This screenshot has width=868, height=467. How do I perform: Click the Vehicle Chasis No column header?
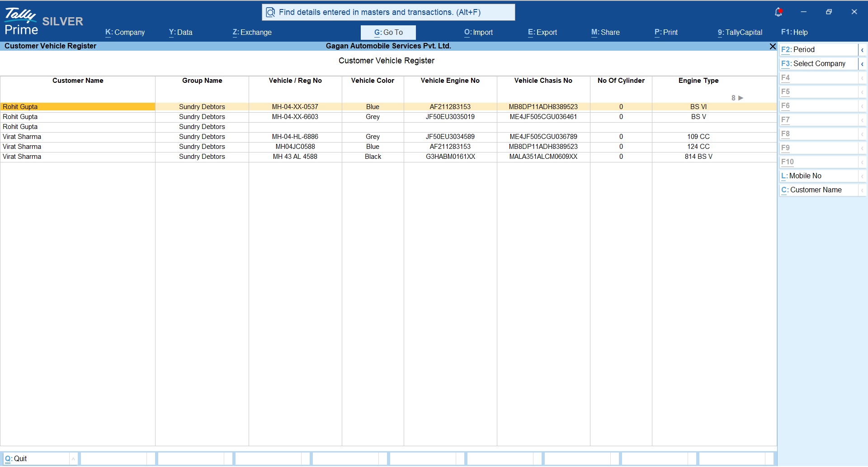[543, 81]
